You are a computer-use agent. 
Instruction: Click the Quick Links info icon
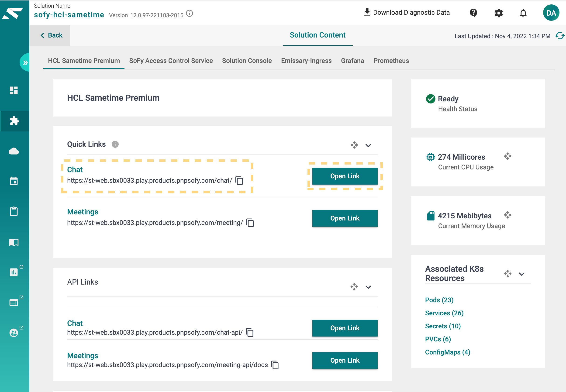pyautogui.click(x=115, y=144)
